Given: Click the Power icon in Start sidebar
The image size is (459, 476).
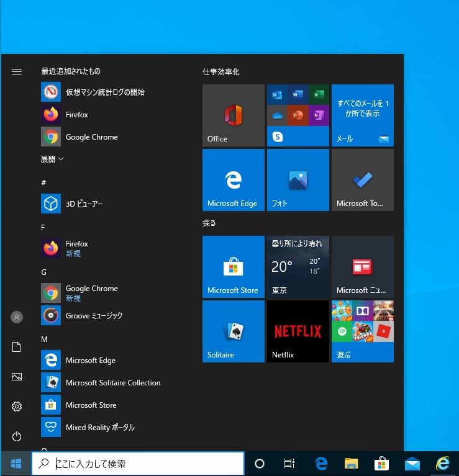Looking at the screenshot, I should click(x=17, y=436).
